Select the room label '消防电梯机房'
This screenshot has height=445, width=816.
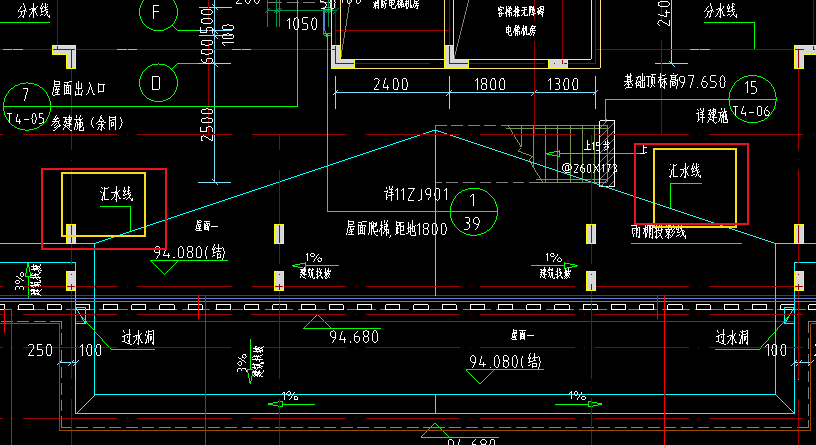(x=396, y=5)
